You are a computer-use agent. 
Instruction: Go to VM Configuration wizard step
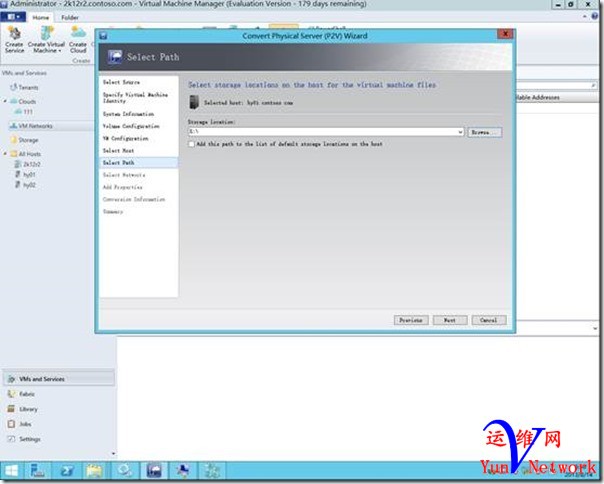pos(125,138)
